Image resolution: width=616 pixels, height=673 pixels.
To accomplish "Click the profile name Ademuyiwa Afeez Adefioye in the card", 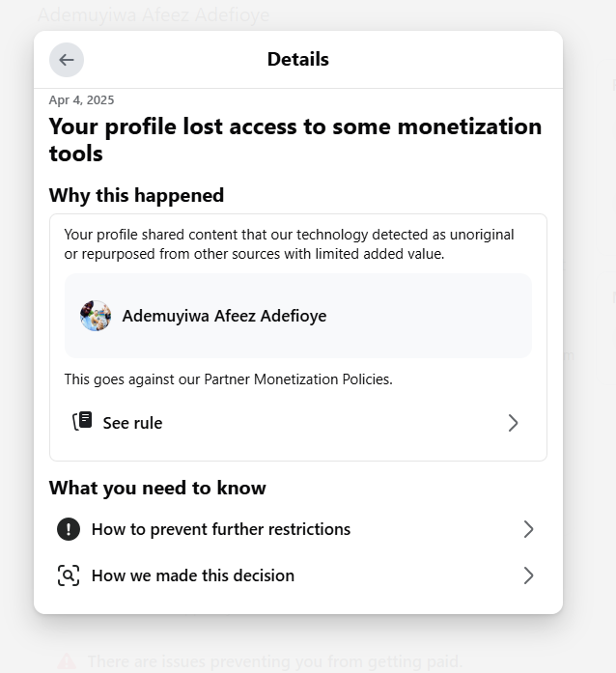I will click(x=224, y=316).
